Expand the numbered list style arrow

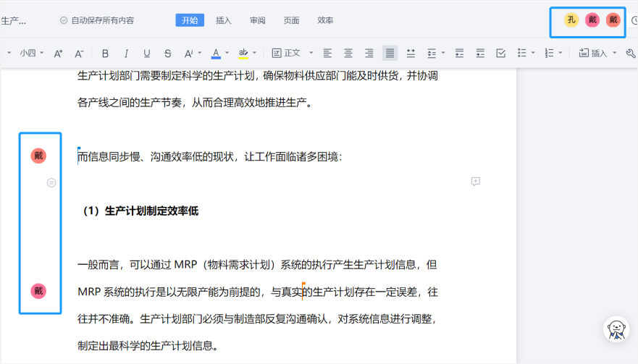tap(561, 53)
